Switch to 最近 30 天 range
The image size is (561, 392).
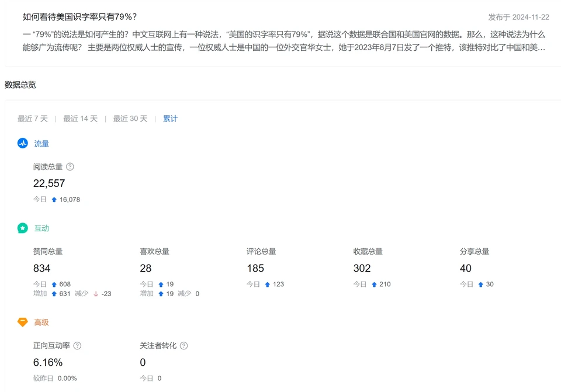(130, 119)
